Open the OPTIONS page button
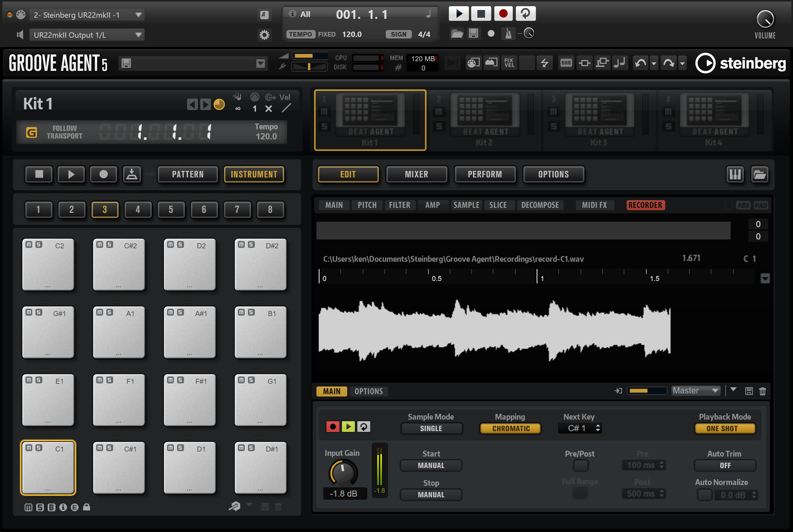This screenshot has width=793, height=532. click(554, 174)
